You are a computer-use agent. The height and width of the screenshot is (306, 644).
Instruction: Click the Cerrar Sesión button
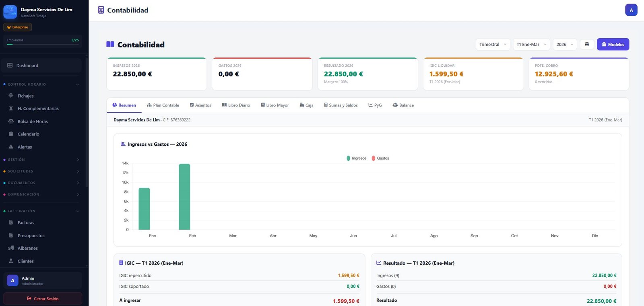(43, 299)
